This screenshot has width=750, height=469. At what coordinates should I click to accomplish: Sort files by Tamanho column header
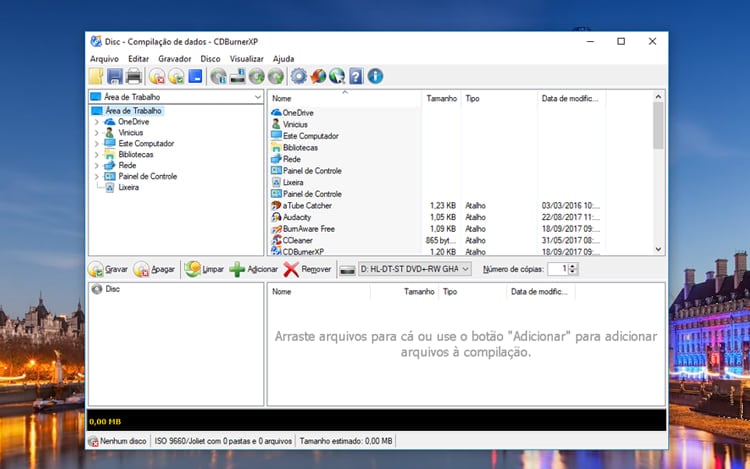(441, 99)
